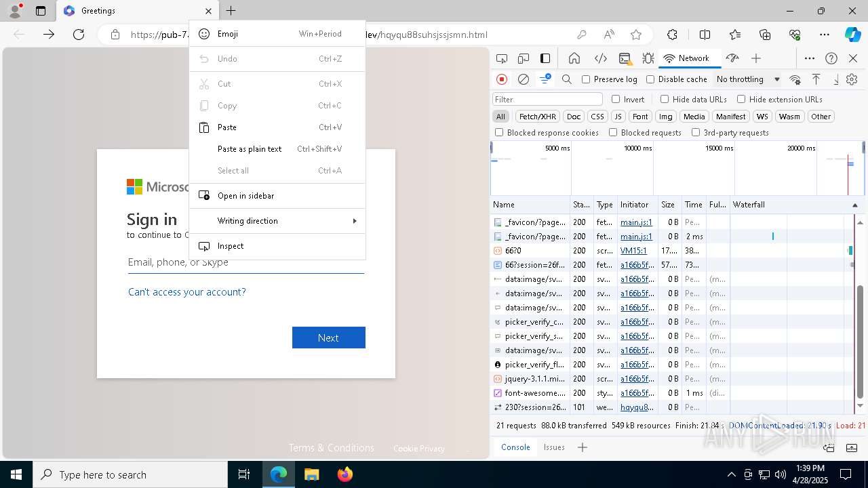This screenshot has width=868, height=488.
Task: Open network conditions wifi-gear icon
Action: tap(795, 79)
